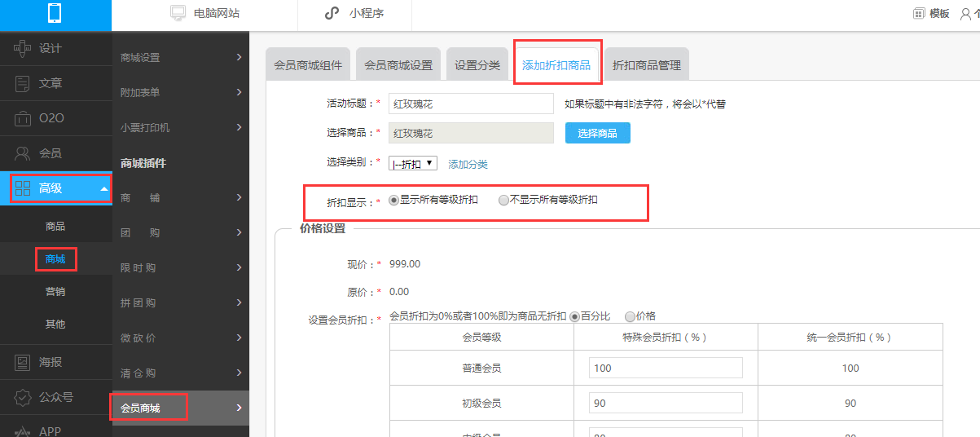The image size is (980, 437).
Task: Click the 小程序 mini program icon
Action: pos(332,14)
